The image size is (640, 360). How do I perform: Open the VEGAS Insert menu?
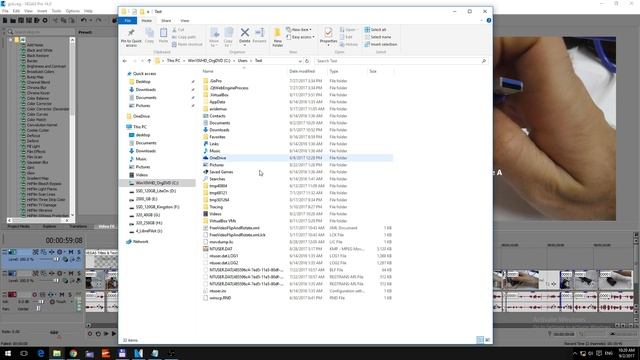pyautogui.click(x=42, y=11)
